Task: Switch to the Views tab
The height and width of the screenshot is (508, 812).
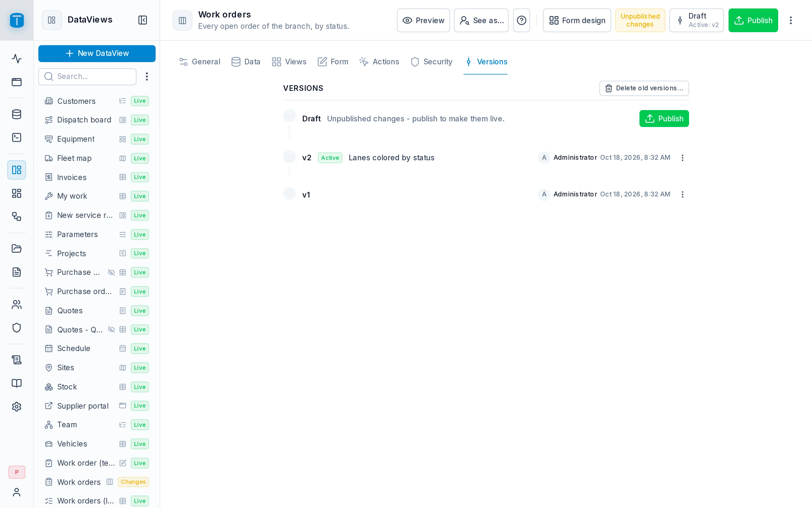Action: click(x=289, y=62)
